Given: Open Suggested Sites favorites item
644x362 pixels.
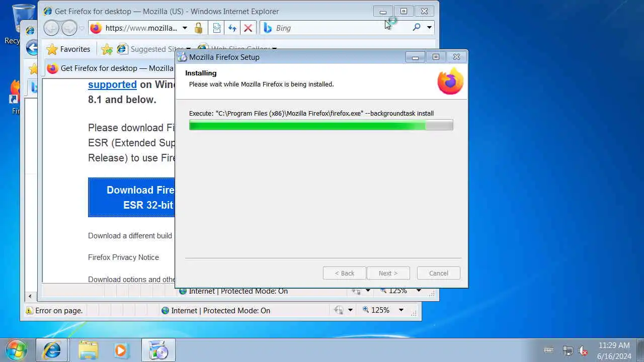Looking at the screenshot, I should tap(153, 49).
